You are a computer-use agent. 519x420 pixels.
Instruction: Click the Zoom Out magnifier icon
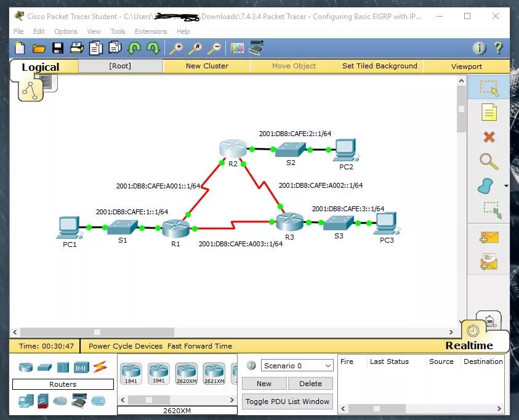(214, 48)
